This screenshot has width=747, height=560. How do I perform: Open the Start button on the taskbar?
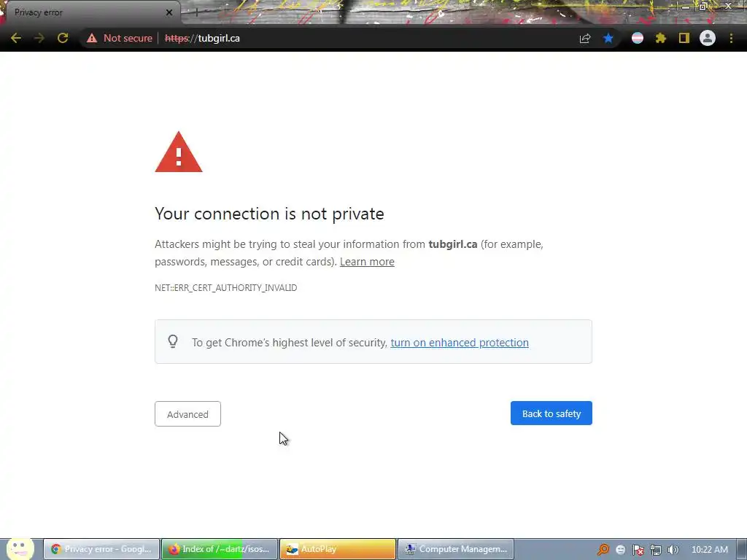tap(20, 548)
